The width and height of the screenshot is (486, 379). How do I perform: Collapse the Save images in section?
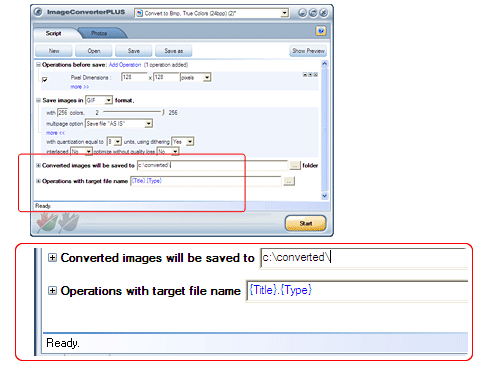point(38,100)
